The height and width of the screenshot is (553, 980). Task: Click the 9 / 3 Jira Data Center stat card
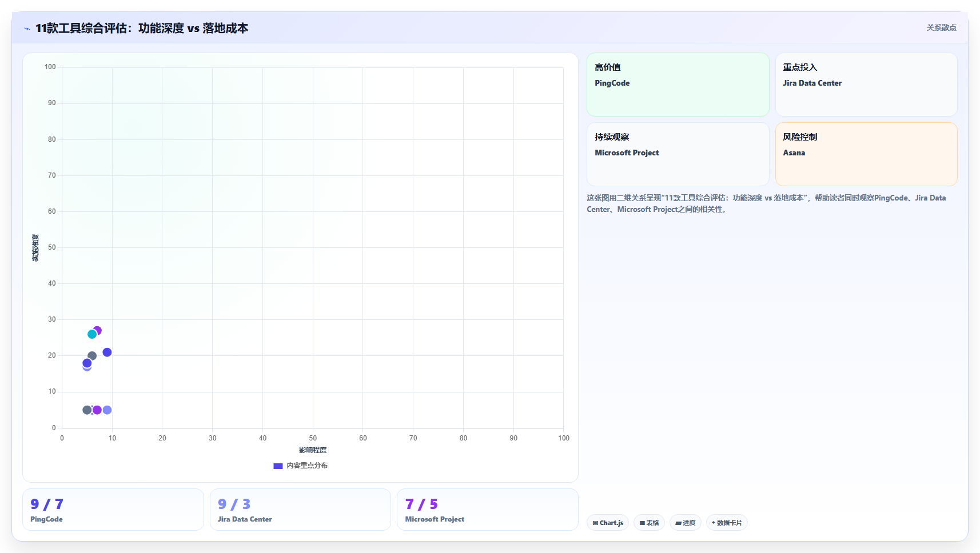tap(300, 510)
